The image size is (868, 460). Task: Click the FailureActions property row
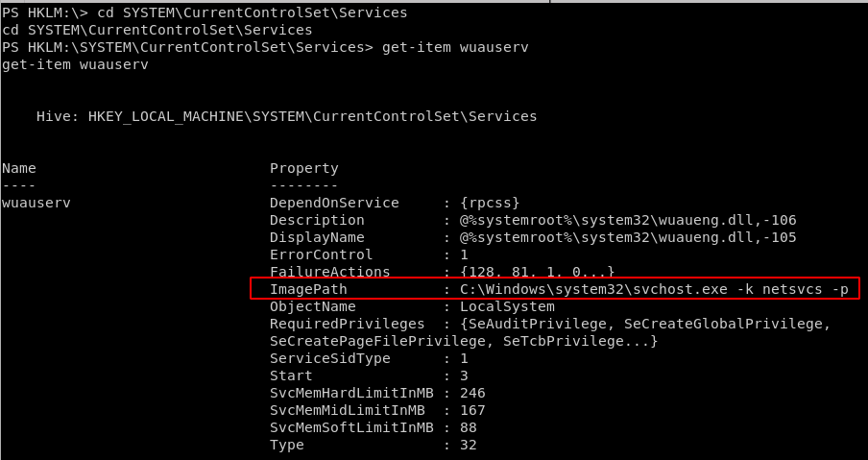point(442,272)
